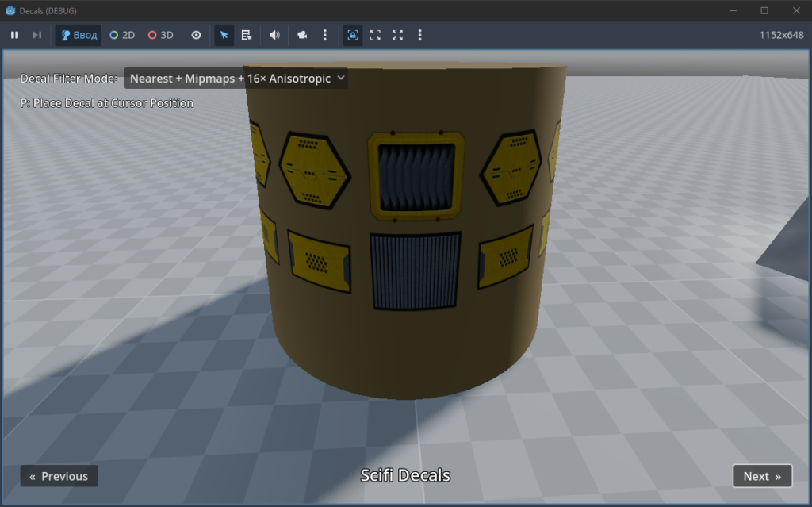
Task: Pause the running Decals game
Action: (x=14, y=35)
